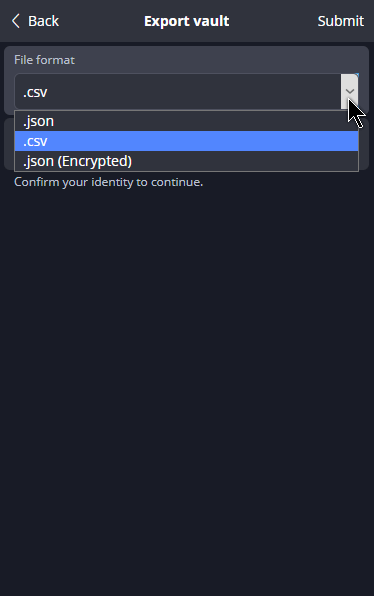Collapse the list via the gray chevron button
The image size is (374, 596).
(349, 91)
